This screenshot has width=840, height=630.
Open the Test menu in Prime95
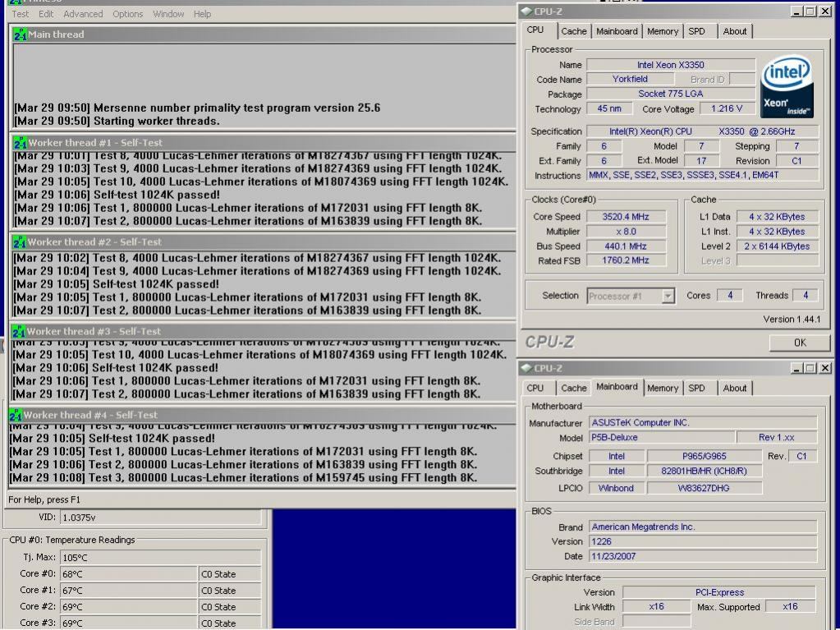(21, 14)
